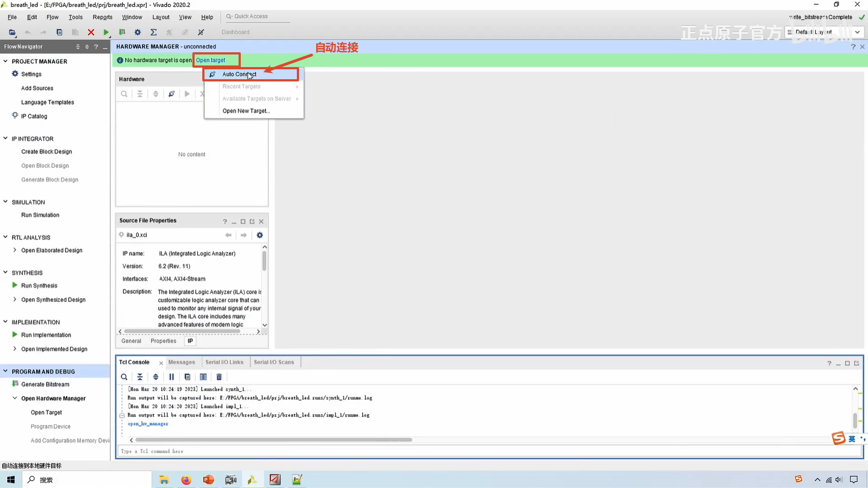Select the Properties tab
868x488 pixels.
(163, 341)
